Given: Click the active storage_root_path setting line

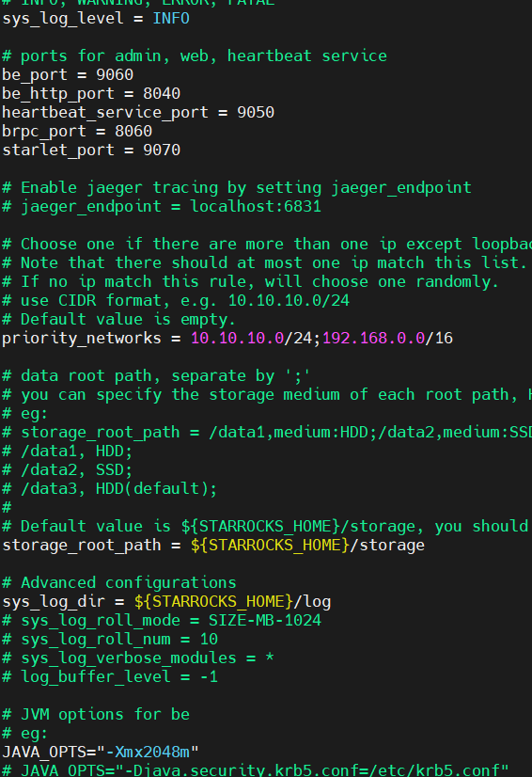Looking at the screenshot, I should [213, 546].
